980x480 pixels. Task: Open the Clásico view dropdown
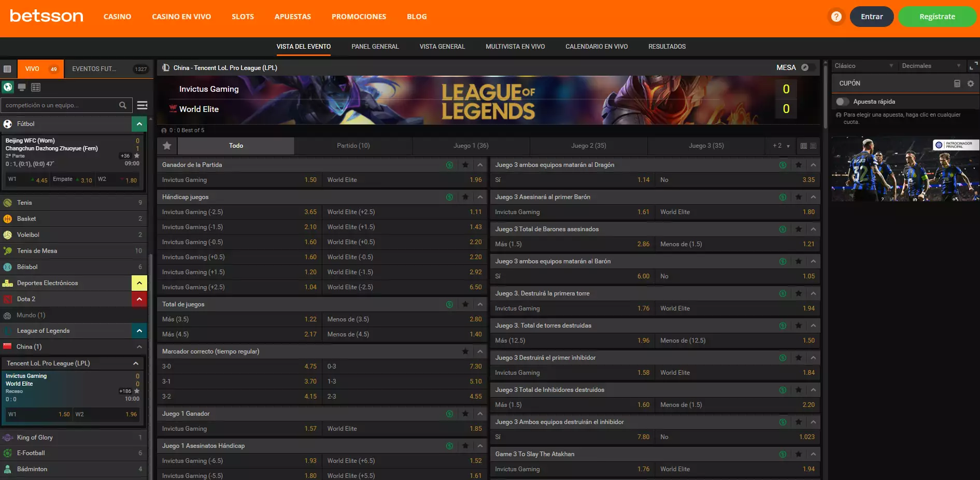(863, 66)
